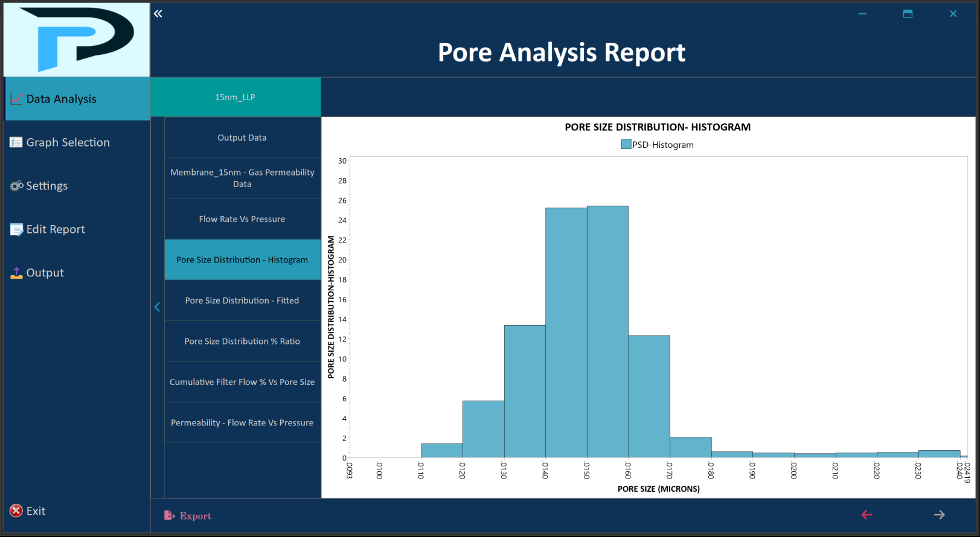
Task: Collapse graph list with left chevron
Action: 157,307
